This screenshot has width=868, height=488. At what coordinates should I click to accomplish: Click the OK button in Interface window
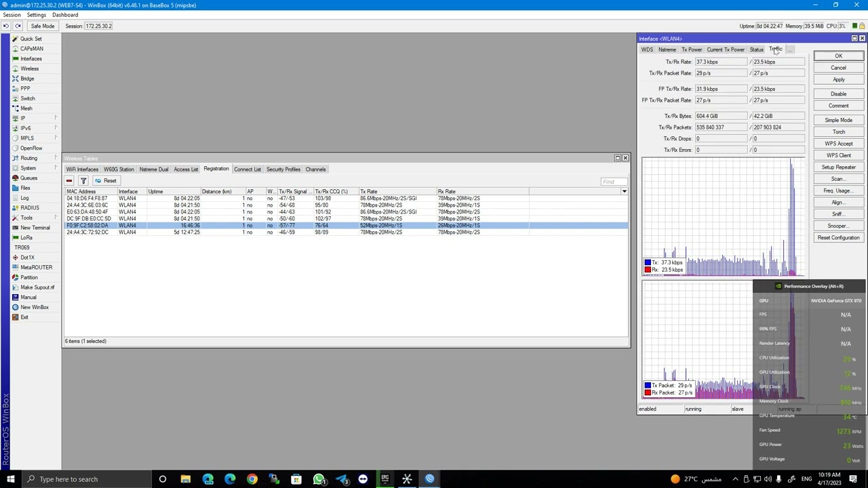pyautogui.click(x=839, y=56)
